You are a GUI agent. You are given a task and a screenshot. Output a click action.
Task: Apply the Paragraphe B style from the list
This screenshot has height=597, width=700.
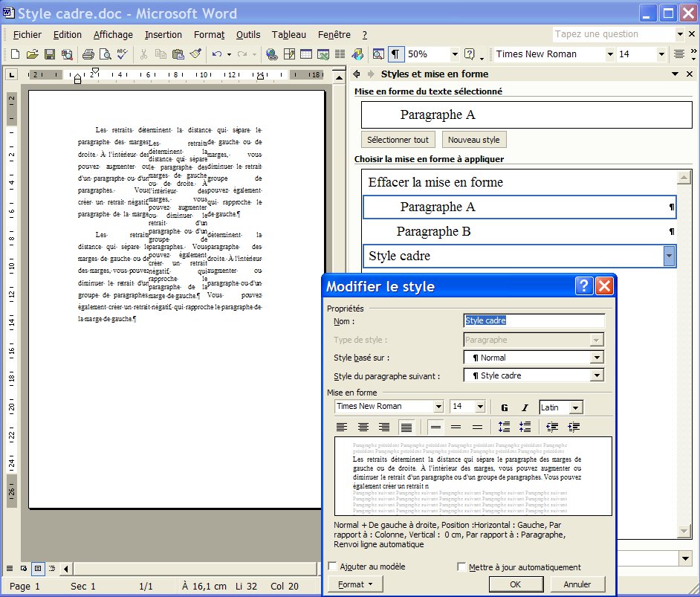point(519,231)
